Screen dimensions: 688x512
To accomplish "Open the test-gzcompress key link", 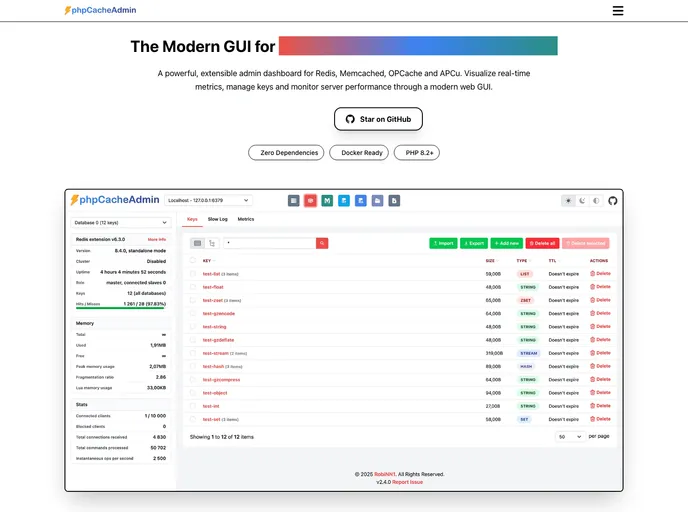I will [221, 380].
